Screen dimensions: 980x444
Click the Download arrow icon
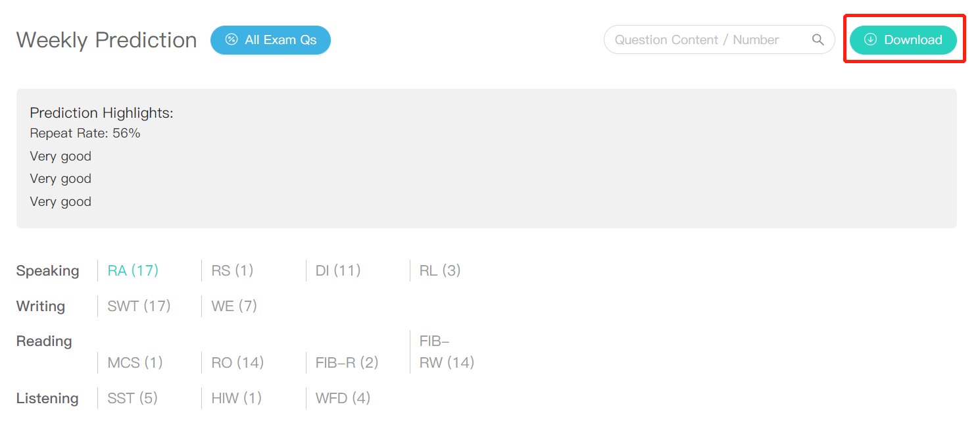[870, 40]
